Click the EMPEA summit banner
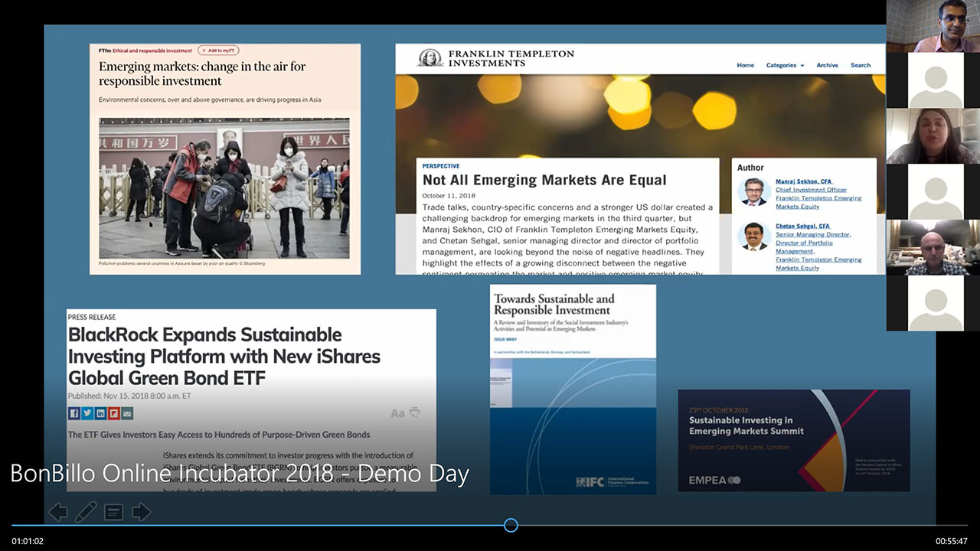 point(794,440)
